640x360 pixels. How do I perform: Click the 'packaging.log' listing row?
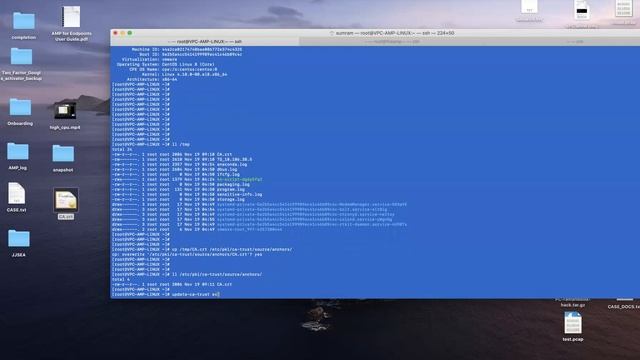(181, 184)
